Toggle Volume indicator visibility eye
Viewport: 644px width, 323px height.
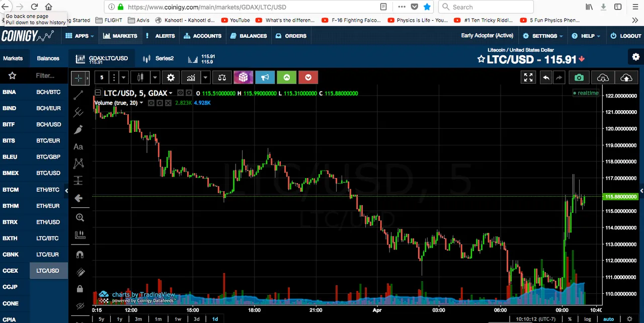[x=151, y=103]
